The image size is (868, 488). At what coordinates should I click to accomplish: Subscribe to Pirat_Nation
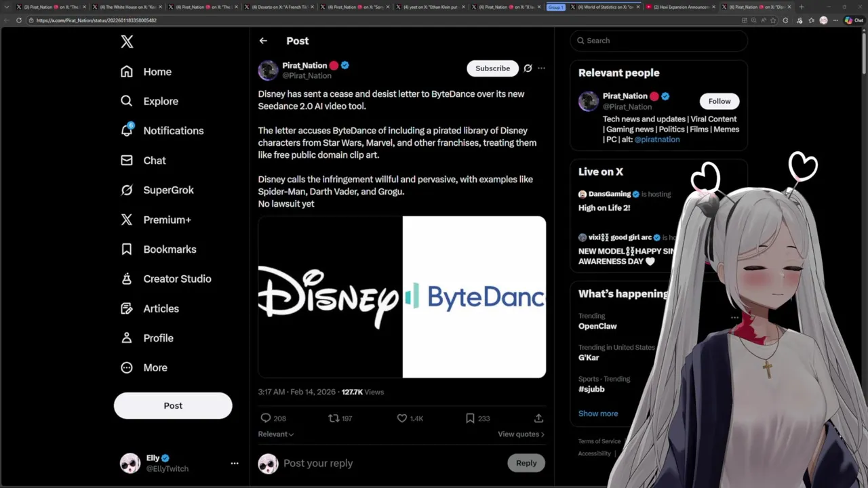pyautogui.click(x=492, y=68)
